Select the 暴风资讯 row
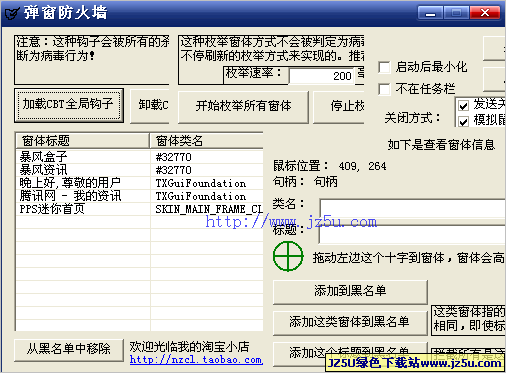 pyautogui.click(x=139, y=170)
